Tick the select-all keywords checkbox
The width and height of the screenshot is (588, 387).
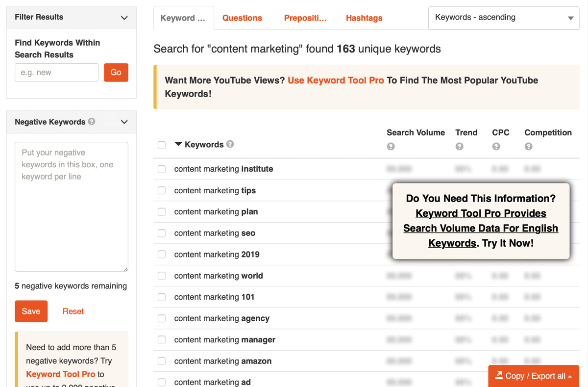click(x=162, y=145)
